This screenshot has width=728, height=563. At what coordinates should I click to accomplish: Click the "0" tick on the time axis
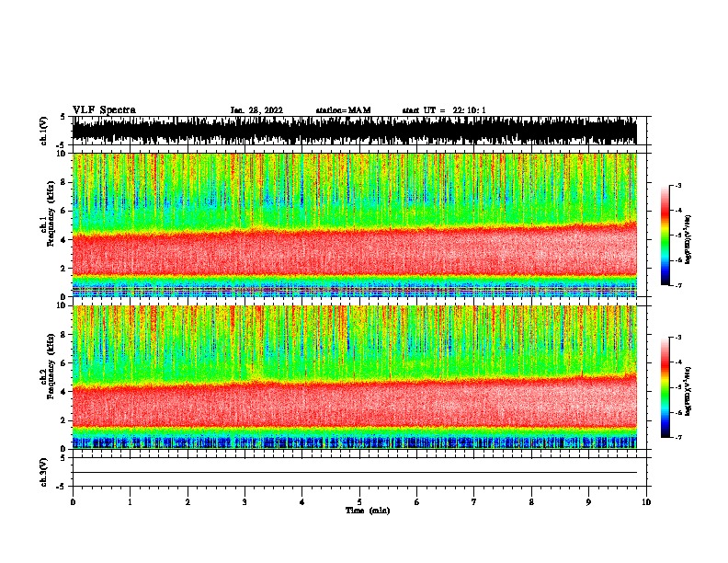73,502
